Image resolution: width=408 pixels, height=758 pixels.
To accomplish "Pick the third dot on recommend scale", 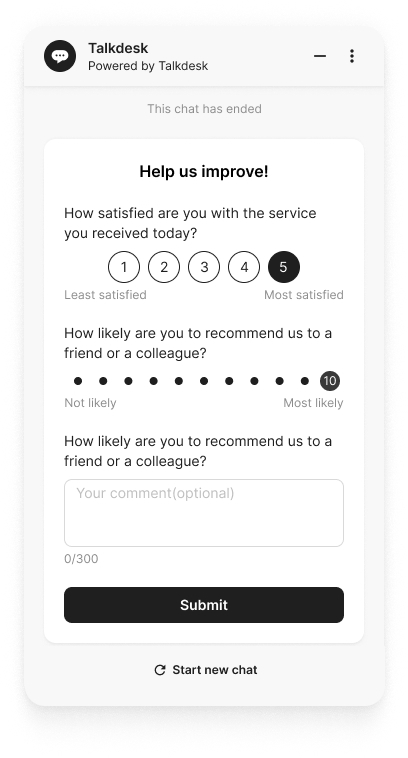I will 128,381.
